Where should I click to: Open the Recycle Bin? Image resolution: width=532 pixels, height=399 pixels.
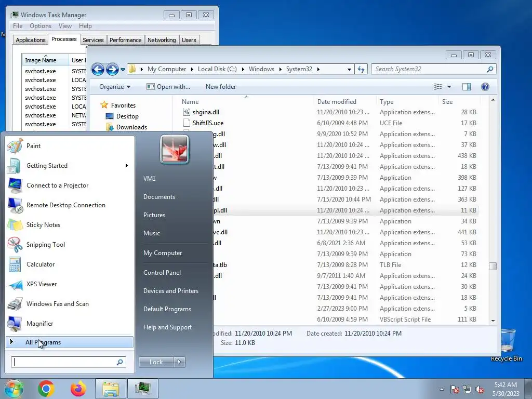[x=506, y=344]
